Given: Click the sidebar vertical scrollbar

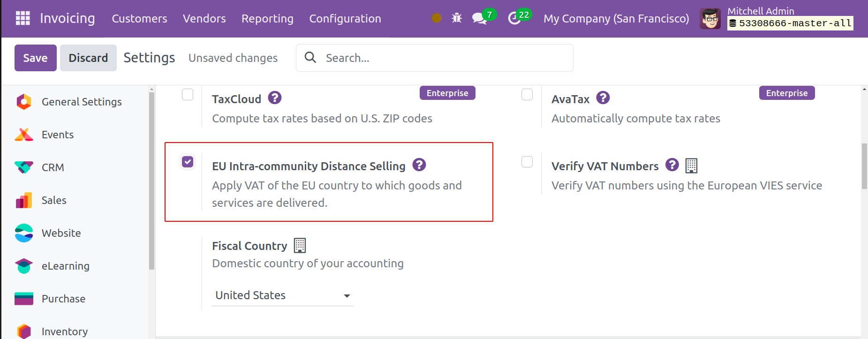Looking at the screenshot, I should pyautogui.click(x=151, y=181).
